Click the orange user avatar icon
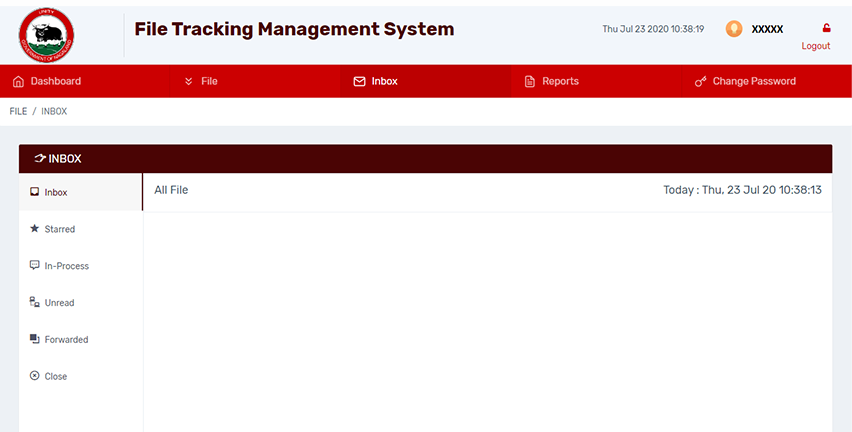Screen dimensions: 852x432 tap(734, 29)
